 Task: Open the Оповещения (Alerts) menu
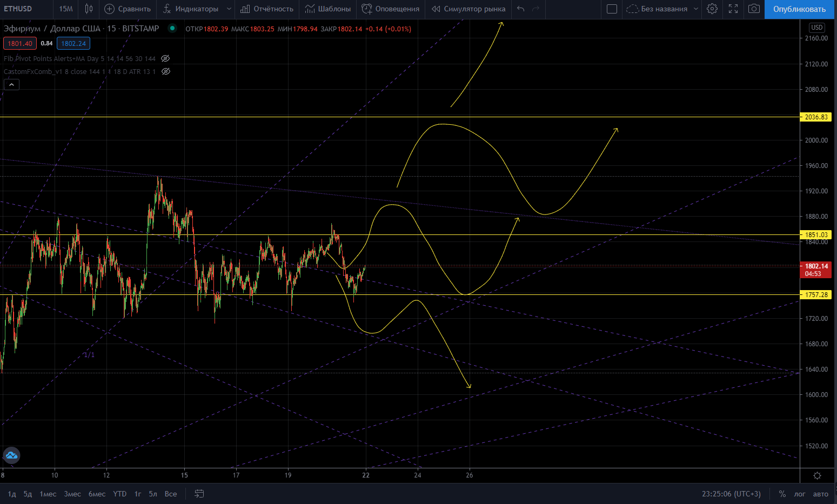pyautogui.click(x=390, y=9)
